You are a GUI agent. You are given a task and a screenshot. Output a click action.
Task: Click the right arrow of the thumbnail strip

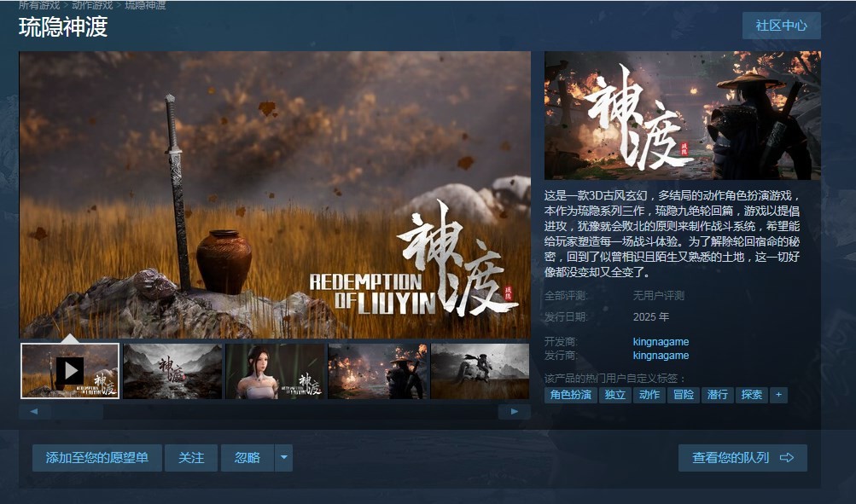point(514,412)
